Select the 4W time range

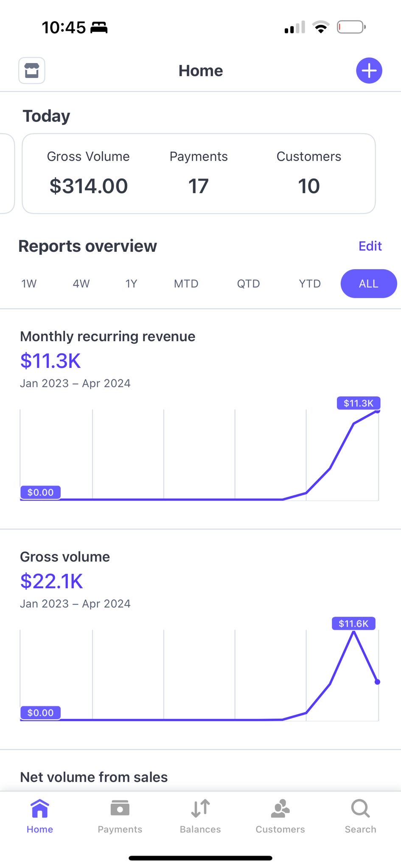[x=81, y=284]
